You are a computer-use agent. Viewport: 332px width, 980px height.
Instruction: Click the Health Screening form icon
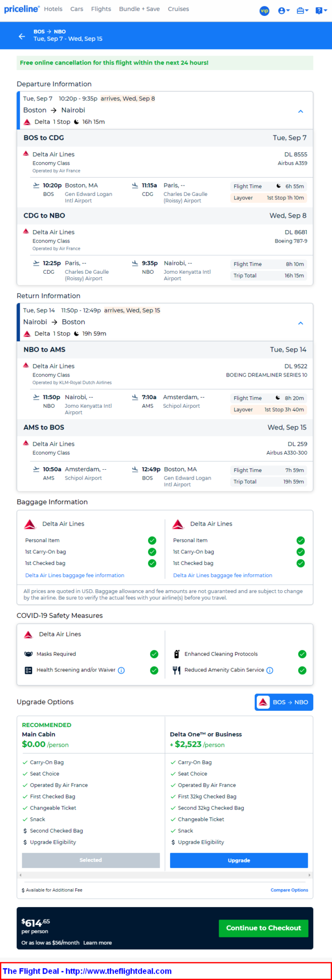coord(28,670)
